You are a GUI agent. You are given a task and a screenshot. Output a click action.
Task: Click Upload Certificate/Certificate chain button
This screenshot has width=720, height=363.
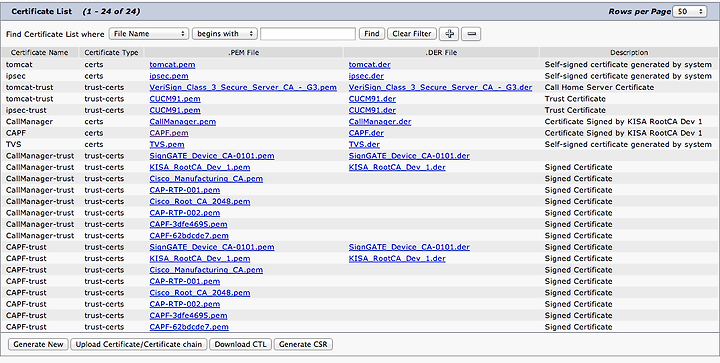coord(139,344)
